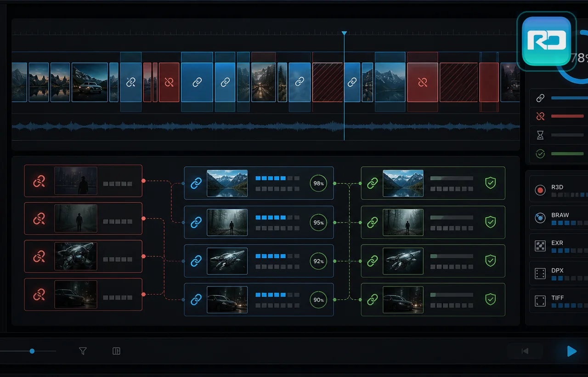Click the blue circle icon beside BRAW
588x377 pixels.
click(x=540, y=217)
